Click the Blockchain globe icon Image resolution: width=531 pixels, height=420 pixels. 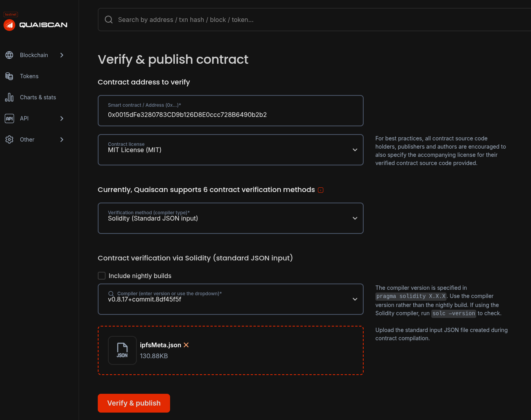tap(9, 55)
